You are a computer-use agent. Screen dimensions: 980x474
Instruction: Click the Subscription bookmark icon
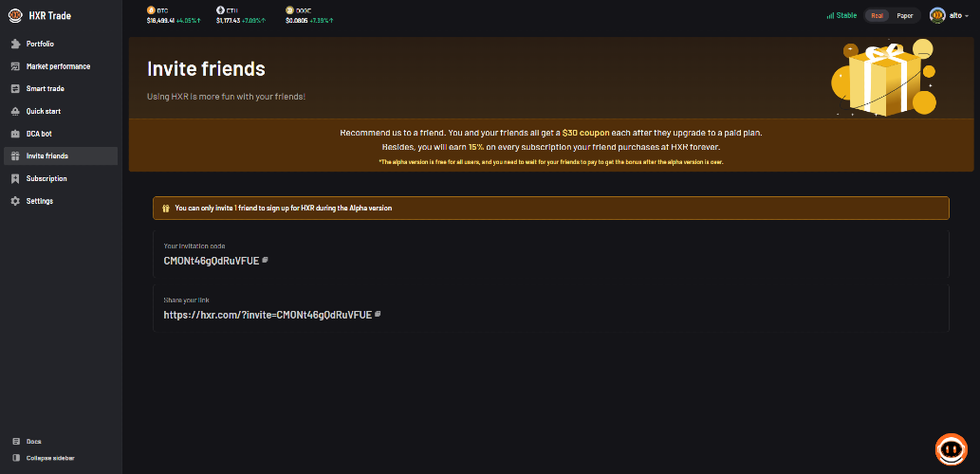pyautogui.click(x=15, y=178)
